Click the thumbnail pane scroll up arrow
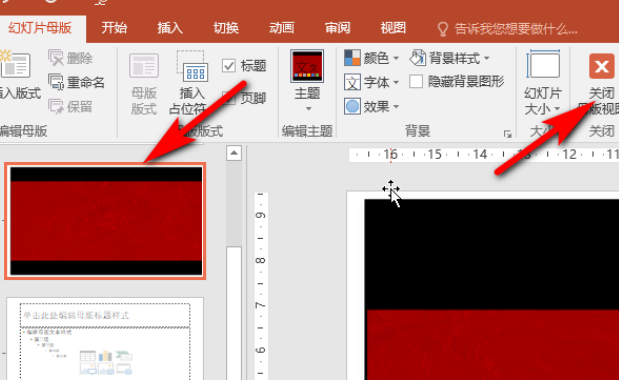The image size is (619, 380). (234, 153)
